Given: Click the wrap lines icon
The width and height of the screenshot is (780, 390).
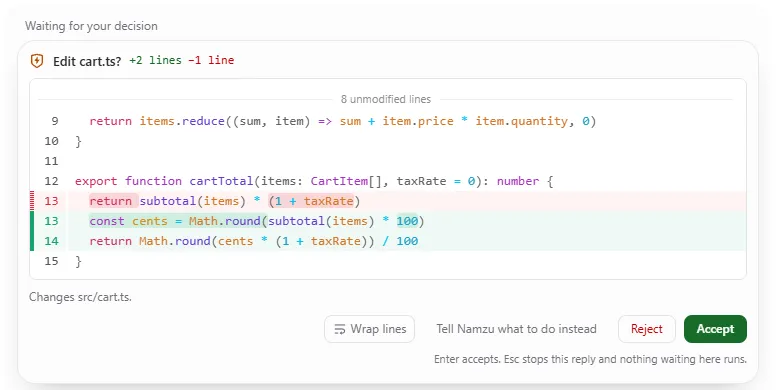Looking at the screenshot, I should click(340, 329).
